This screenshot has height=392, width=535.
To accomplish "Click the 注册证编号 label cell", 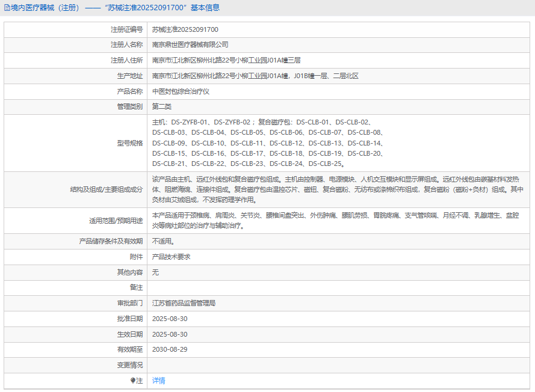I will 126,29.
